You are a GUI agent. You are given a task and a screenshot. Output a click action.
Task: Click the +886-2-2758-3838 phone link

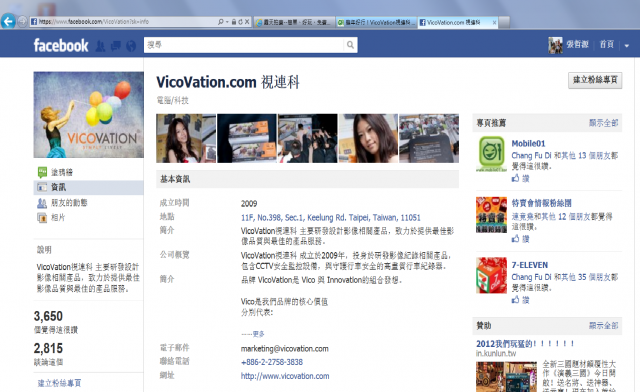[272, 362]
